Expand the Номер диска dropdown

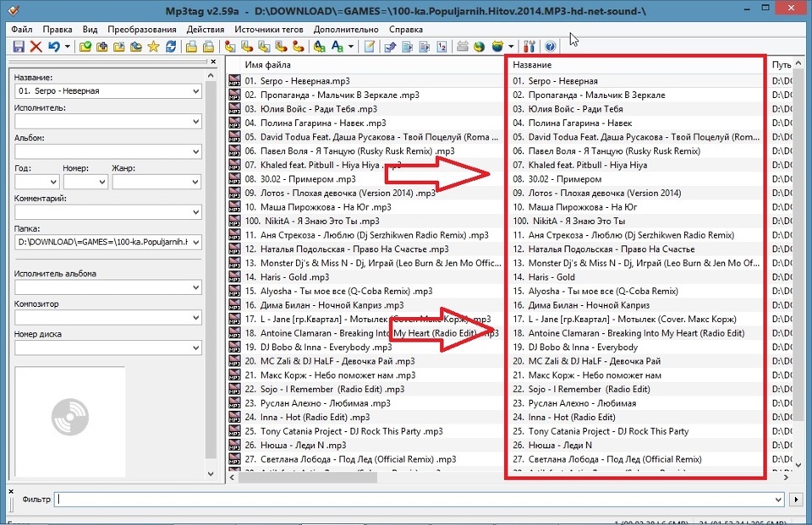[195, 348]
